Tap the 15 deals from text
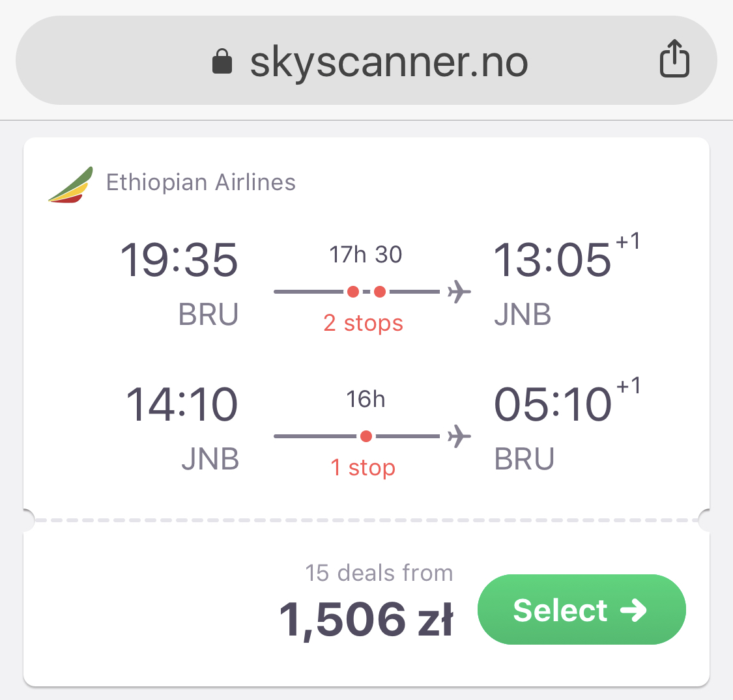This screenshot has width=733, height=700. (x=379, y=573)
